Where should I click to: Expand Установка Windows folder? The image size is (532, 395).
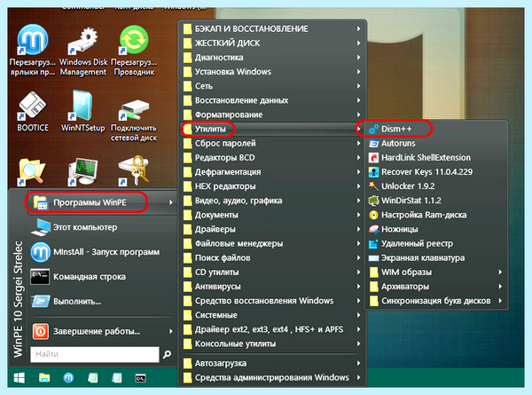[272, 72]
